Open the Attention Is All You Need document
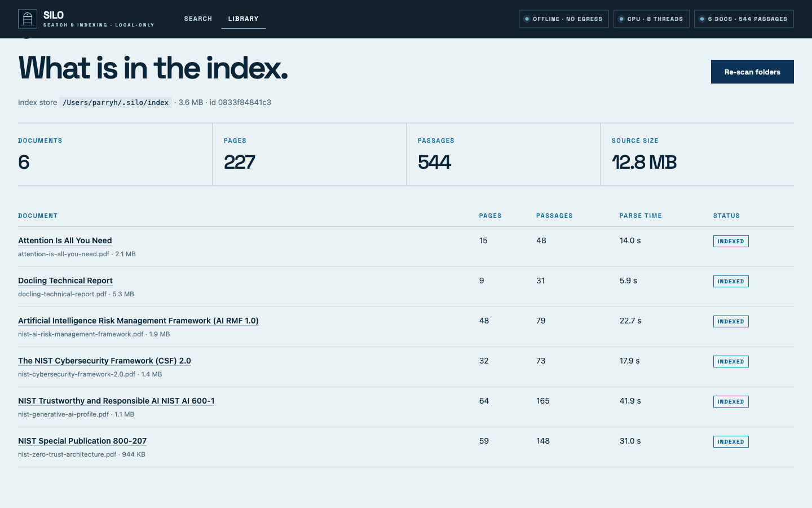 point(65,240)
